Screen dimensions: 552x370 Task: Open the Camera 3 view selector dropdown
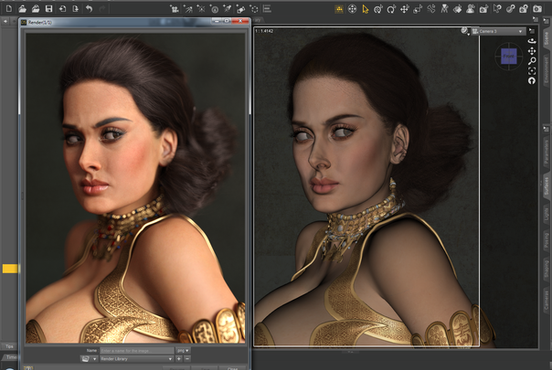498,31
